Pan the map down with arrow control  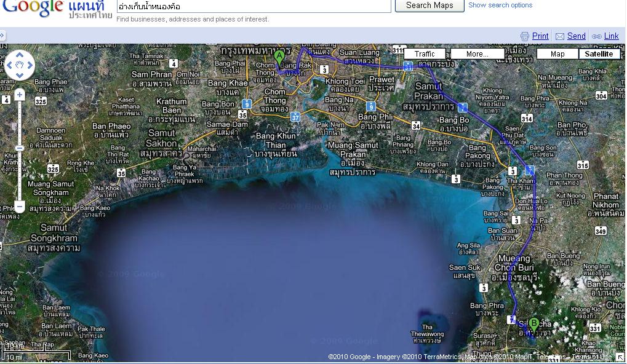pyautogui.click(x=20, y=75)
